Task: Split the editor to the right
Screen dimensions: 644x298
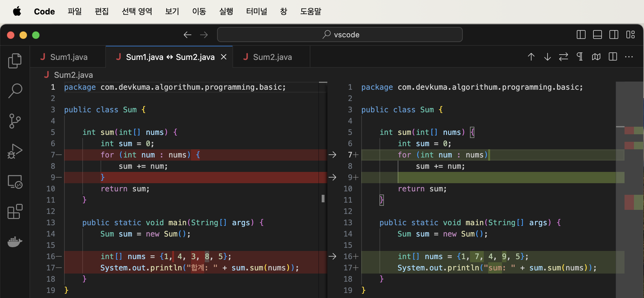Action: click(613, 57)
